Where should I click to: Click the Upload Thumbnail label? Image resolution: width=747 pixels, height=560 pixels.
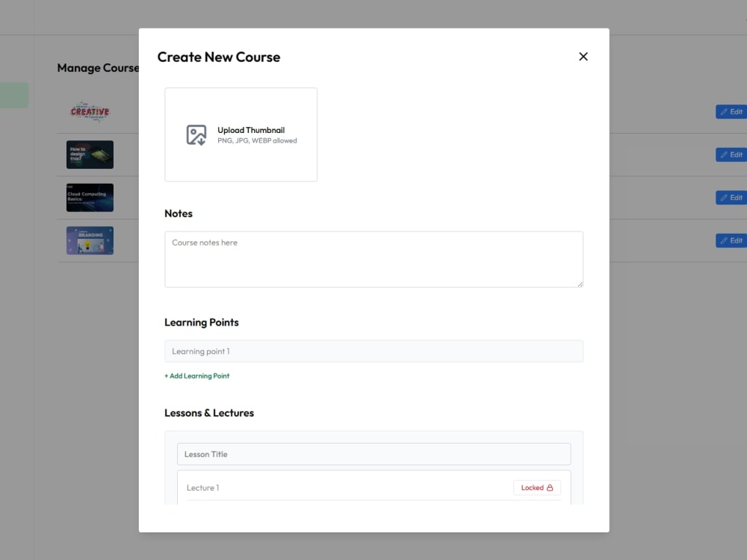pos(251,130)
